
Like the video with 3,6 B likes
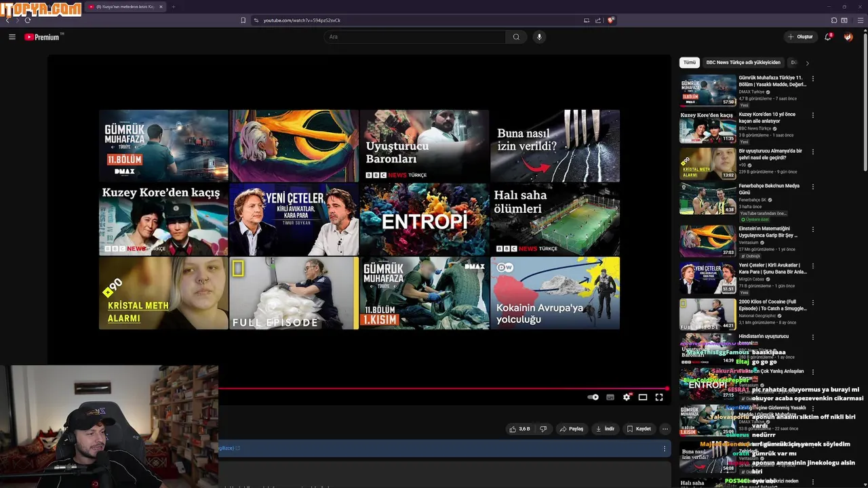point(520,429)
